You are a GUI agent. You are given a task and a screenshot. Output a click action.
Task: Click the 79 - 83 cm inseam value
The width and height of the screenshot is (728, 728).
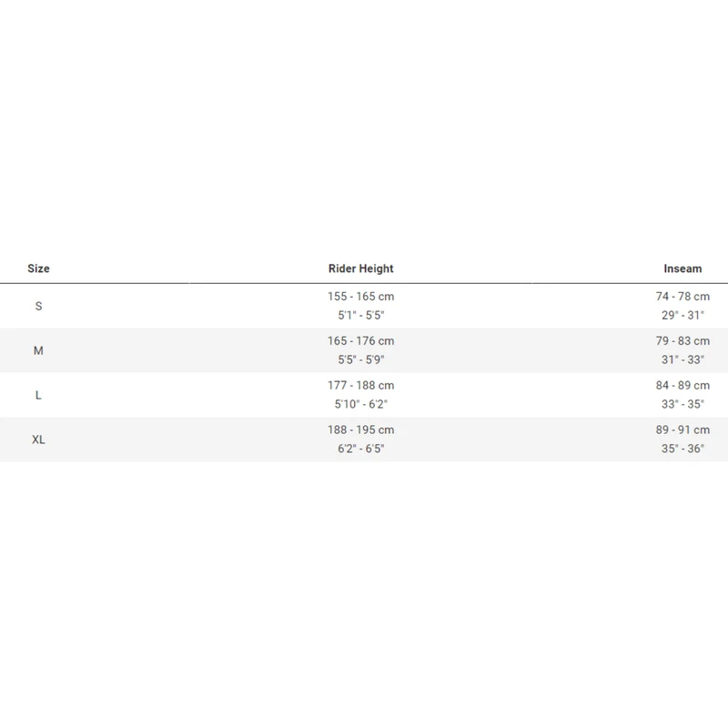pos(682,341)
